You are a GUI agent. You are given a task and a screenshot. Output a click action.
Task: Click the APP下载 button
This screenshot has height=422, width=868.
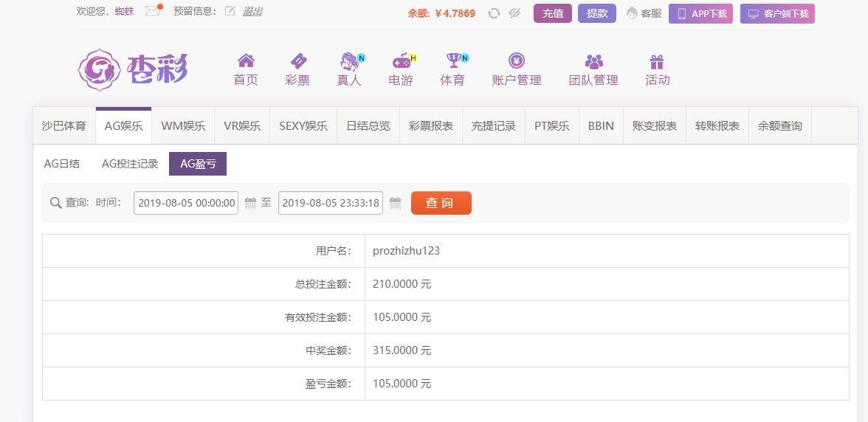click(701, 14)
